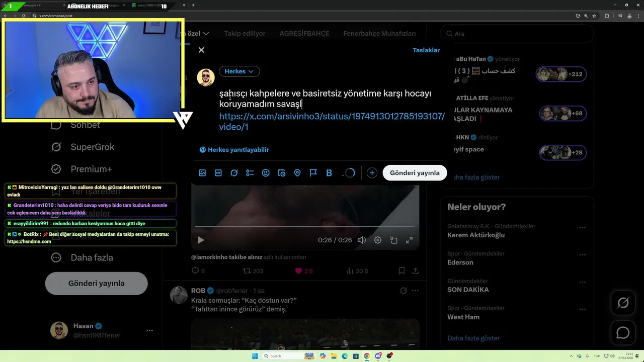
Task: Click the taskbar Search box
Action: [289, 356]
